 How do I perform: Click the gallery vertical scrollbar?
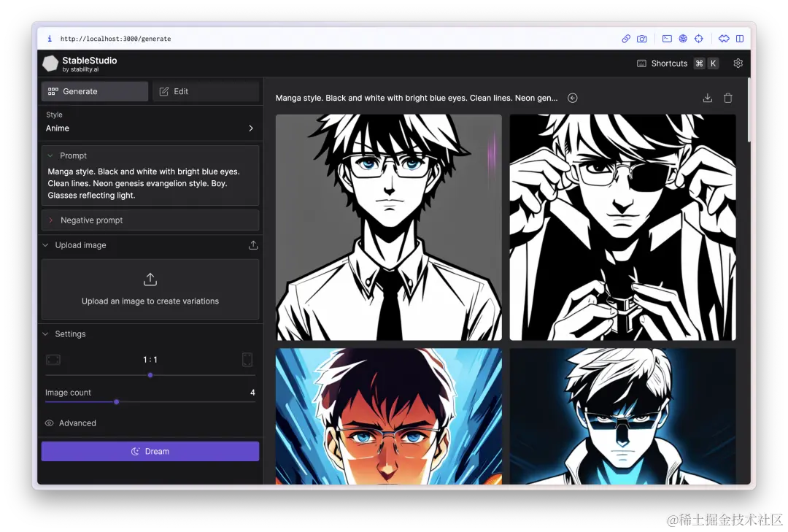[x=749, y=111]
